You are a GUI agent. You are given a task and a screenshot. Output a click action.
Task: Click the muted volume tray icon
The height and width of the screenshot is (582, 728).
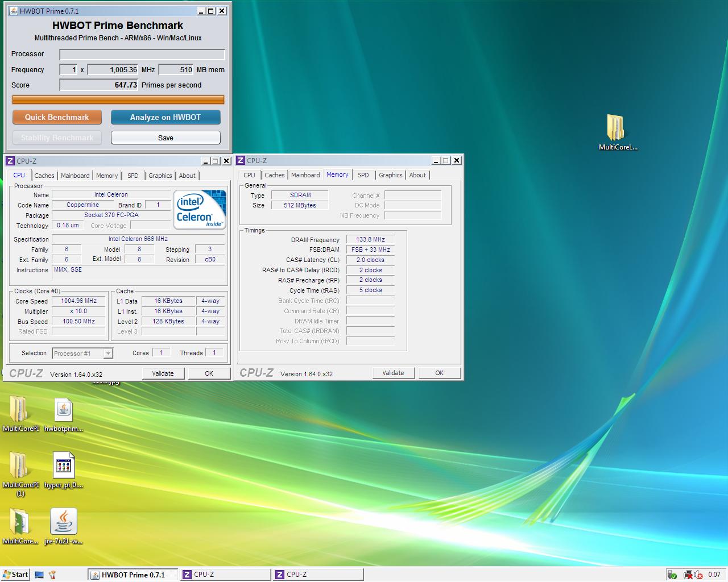698,575
